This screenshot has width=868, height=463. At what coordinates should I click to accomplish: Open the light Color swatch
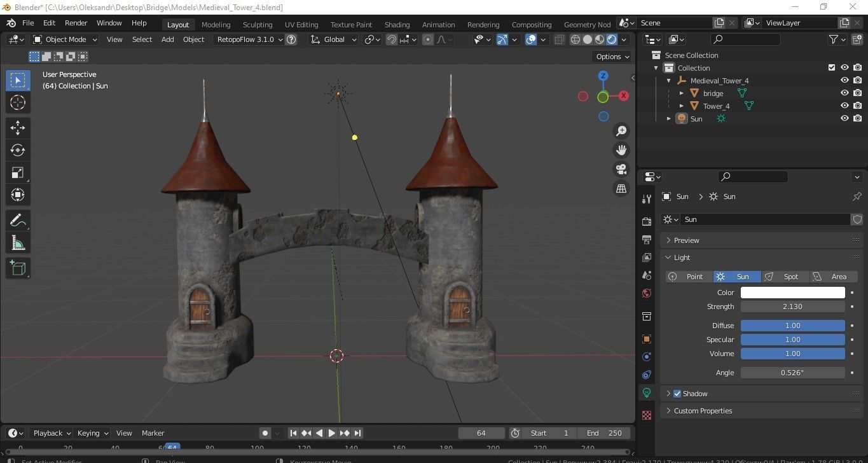tap(792, 293)
